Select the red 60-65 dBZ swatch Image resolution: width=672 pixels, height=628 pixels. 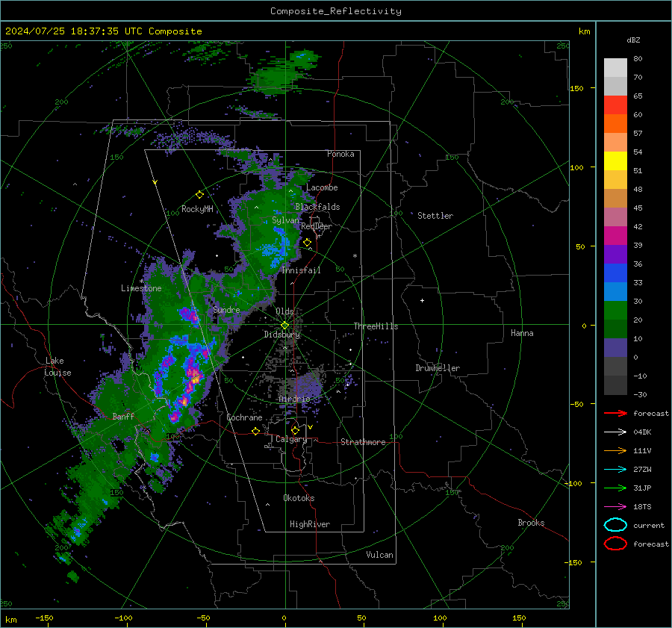point(615,105)
